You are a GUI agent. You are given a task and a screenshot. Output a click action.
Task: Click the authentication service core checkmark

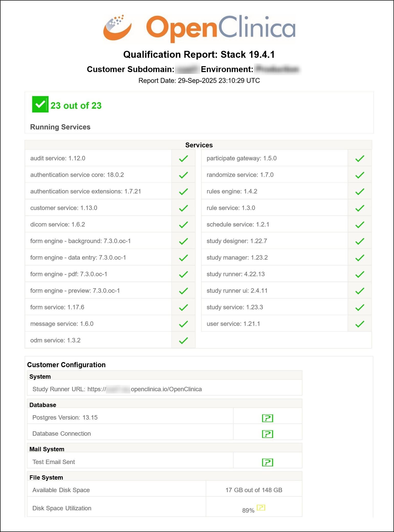click(x=183, y=175)
